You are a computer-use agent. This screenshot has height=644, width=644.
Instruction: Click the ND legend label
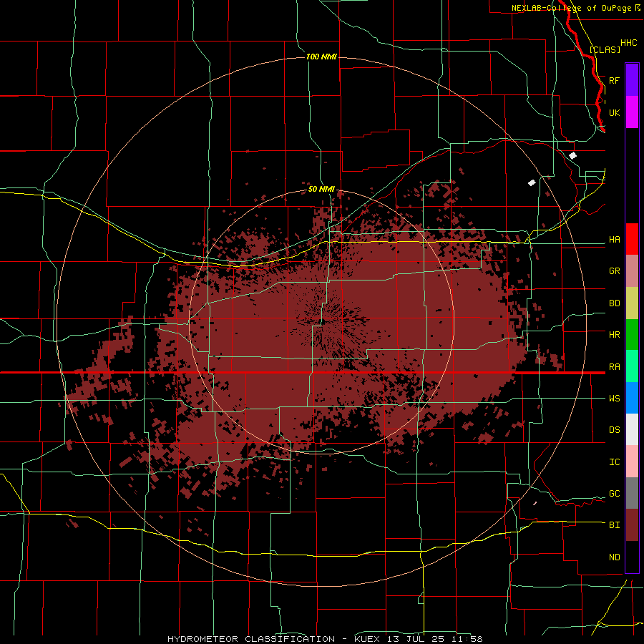(614, 557)
